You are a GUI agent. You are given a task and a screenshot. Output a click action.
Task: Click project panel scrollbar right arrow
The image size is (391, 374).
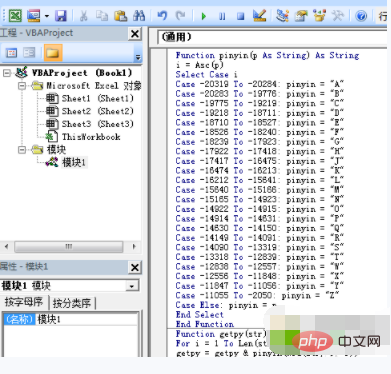(134, 247)
